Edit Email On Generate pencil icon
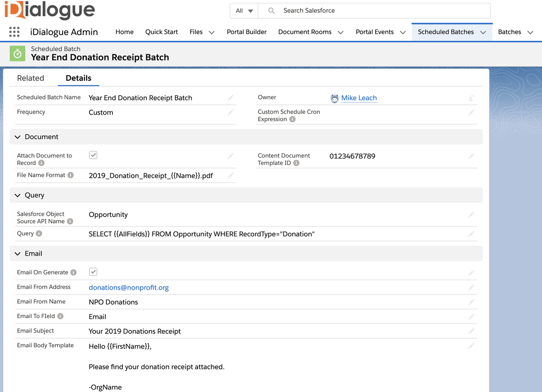The height and width of the screenshot is (392, 542). click(471, 273)
